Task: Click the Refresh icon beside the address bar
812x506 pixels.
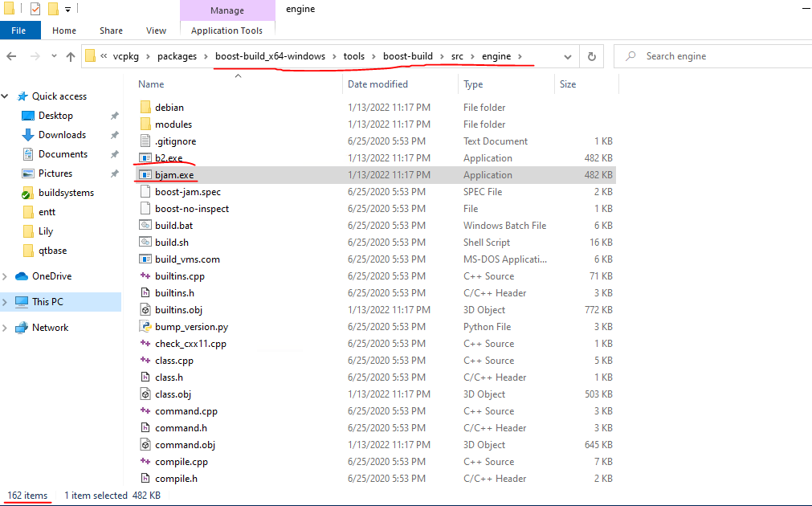Action: tap(591, 56)
